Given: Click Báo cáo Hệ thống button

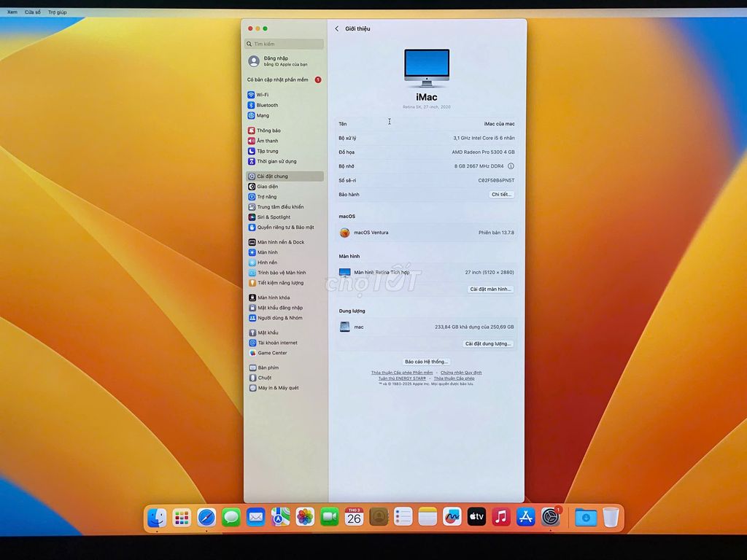Looking at the screenshot, I should pos(426,362).
